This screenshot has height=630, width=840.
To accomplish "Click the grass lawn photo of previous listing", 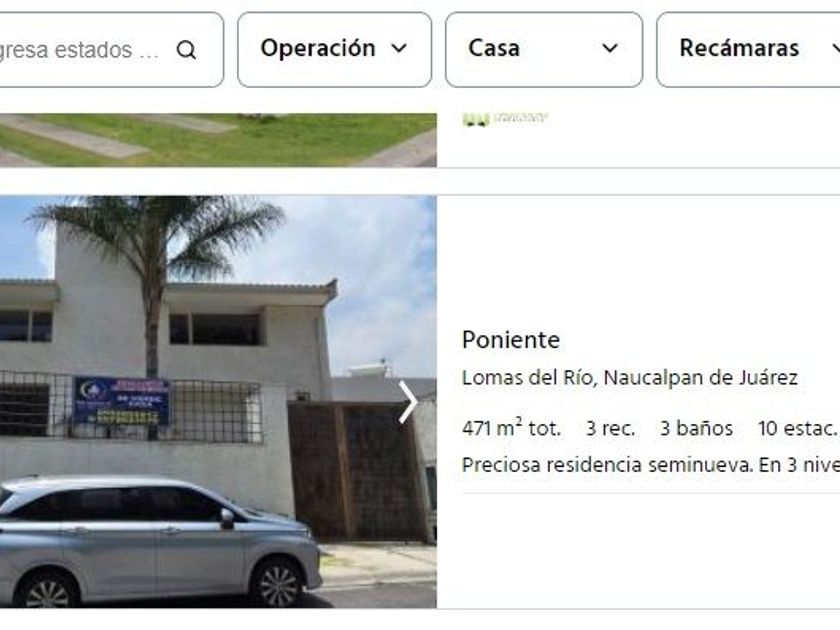I will 218,140.
